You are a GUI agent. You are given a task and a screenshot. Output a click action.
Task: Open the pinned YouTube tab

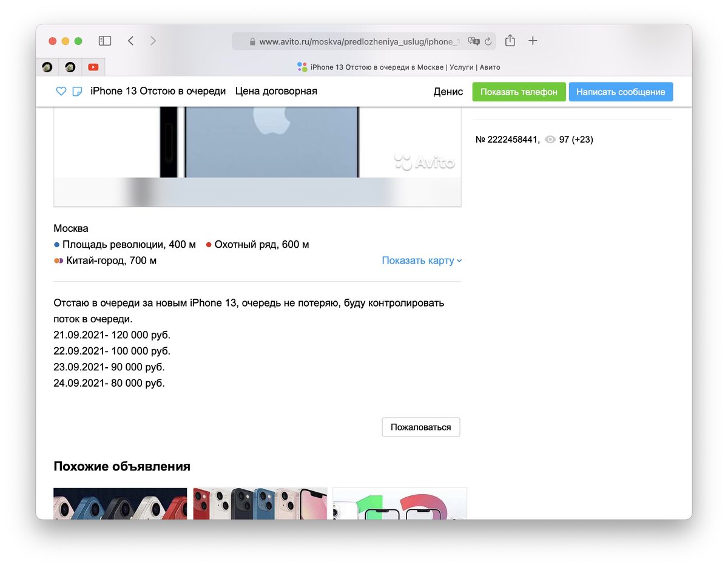point(93,67)
